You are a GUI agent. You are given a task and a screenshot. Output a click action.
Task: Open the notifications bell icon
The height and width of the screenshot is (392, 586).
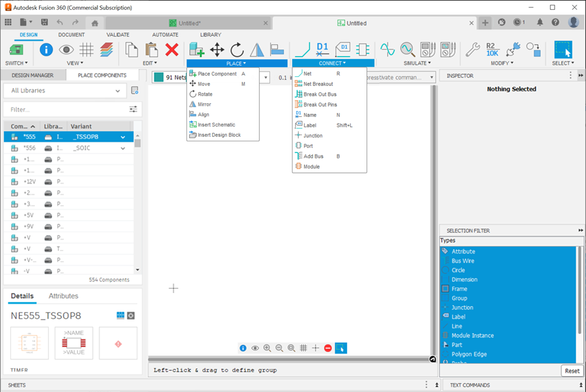pos(539,22)
